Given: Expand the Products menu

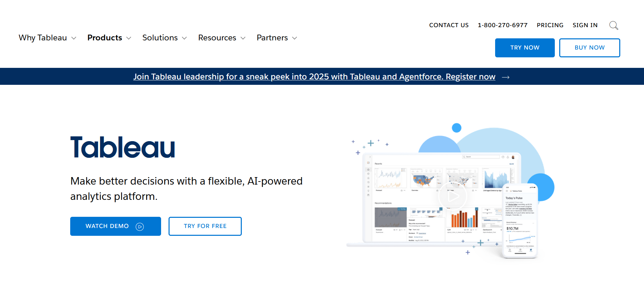Looking at the screenshot, I should (109, 38).
